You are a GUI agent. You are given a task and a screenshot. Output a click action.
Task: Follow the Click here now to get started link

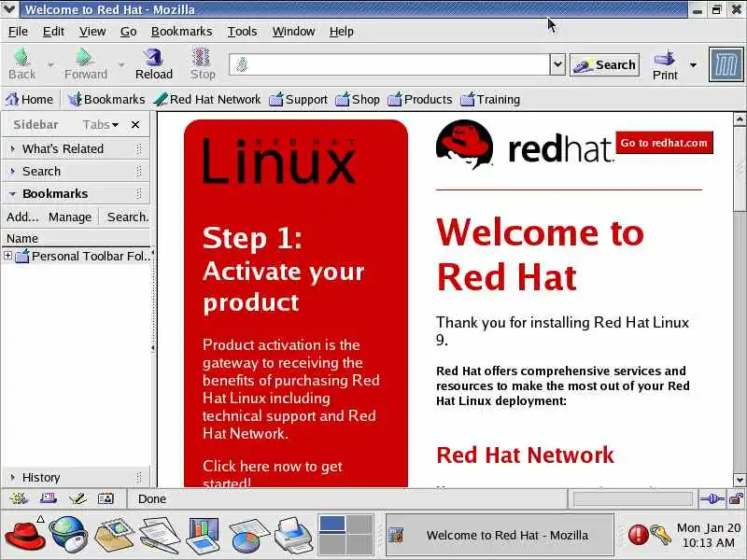tap(272, 474)
